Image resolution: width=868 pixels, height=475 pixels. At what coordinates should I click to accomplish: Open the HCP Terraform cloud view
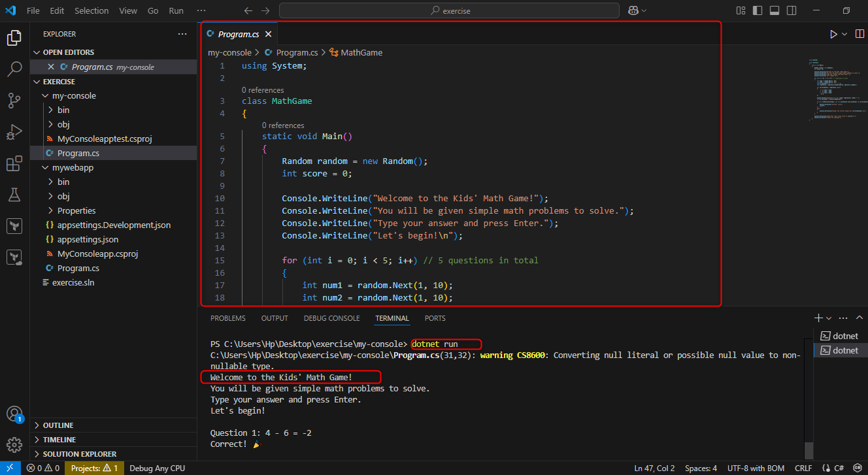tap(14, 257)
